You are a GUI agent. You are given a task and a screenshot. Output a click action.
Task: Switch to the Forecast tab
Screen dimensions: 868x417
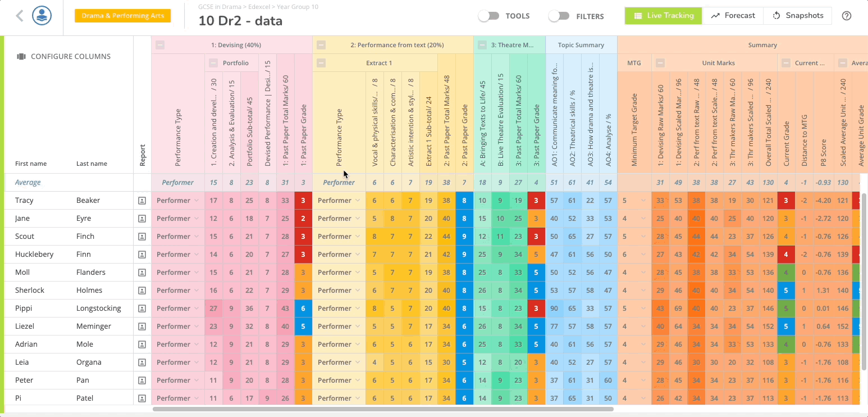[x=733, y=16]
